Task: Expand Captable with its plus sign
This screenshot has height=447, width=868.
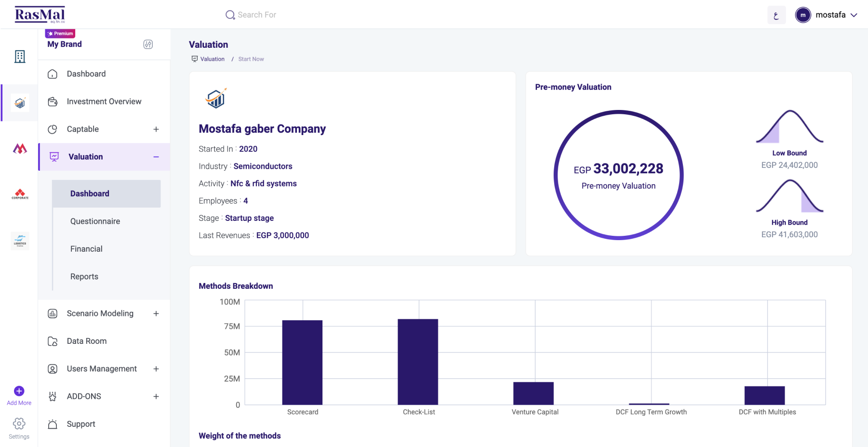Action: click(156, 129)
